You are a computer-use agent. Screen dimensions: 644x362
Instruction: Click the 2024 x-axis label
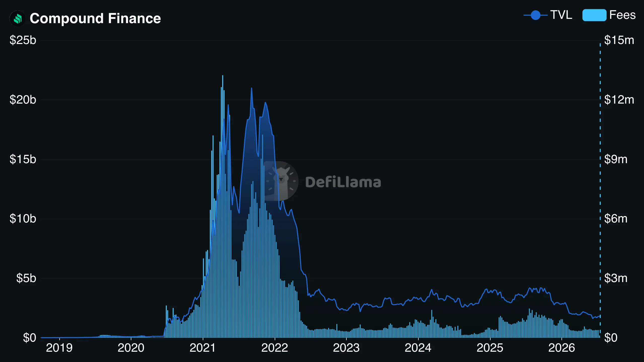coord(418,348)
